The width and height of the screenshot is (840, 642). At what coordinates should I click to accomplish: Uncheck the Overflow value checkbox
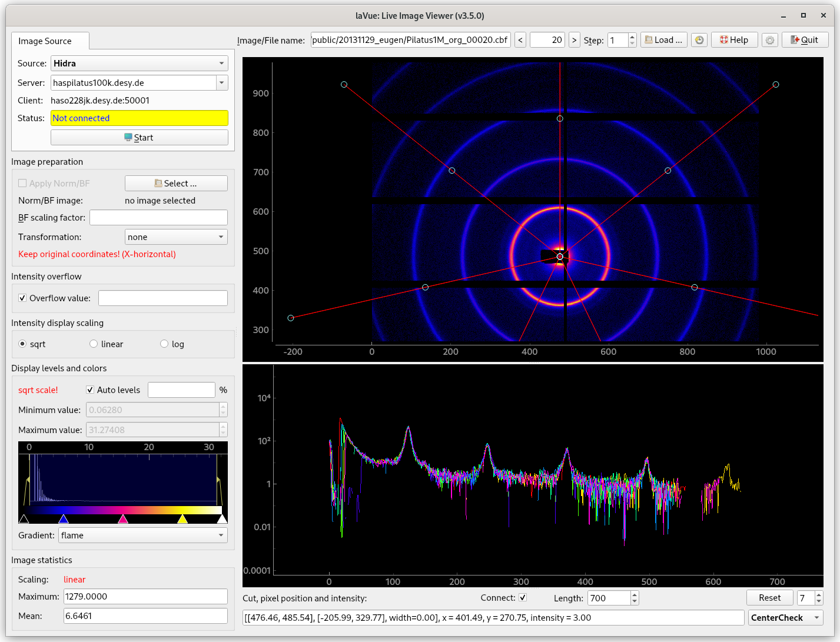[x=23, y=298]
